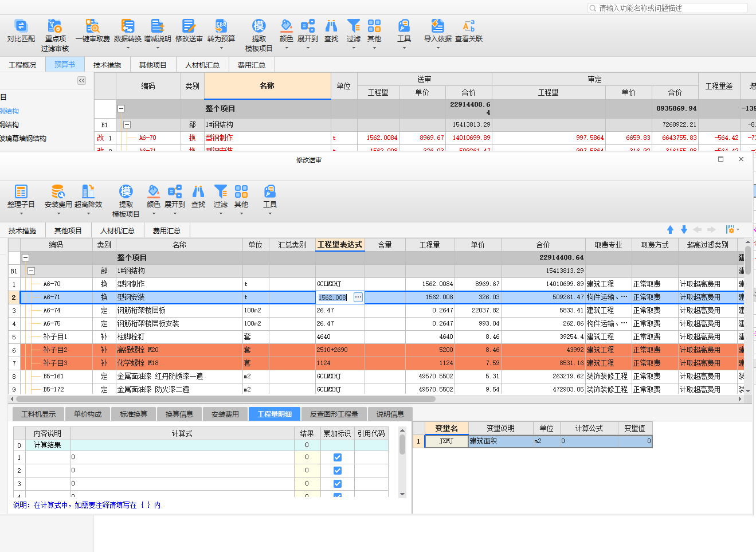The height and width of the screenshot is (552, 756).
Task: Click JZMJ variable name cell
Action: (x=446, y=441)
